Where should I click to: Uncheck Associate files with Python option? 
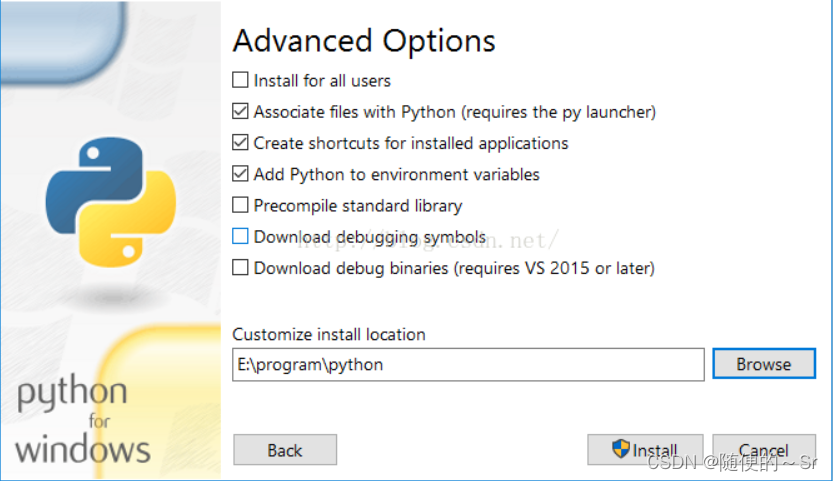240,112
